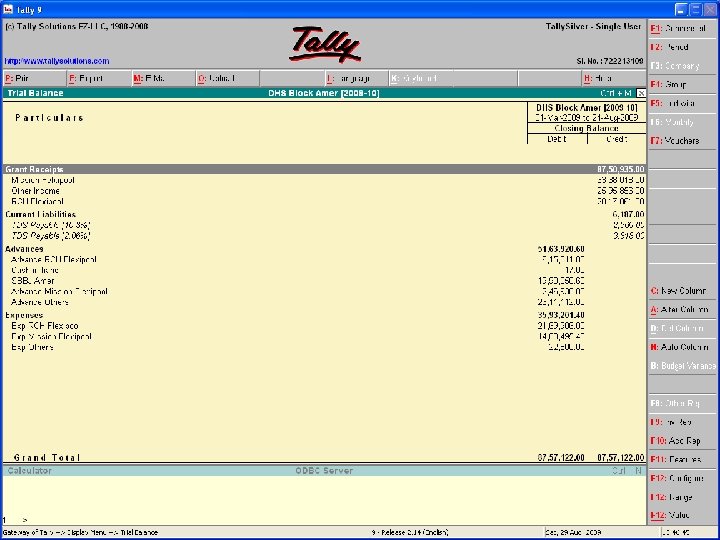Click the Particulars column heading
This screenshot has height=540, width=720.
point(49,118)
